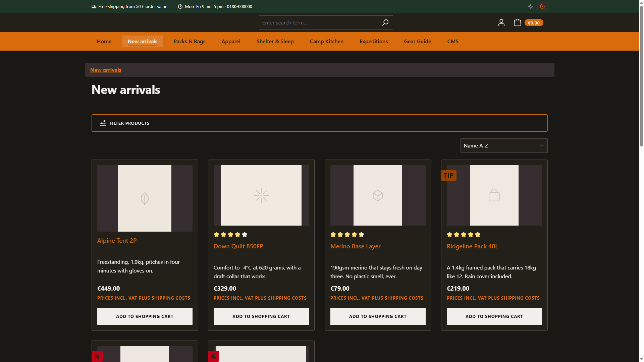
Task: Open the Alpine Tent 2P product title
Action: tap(117, 240)
